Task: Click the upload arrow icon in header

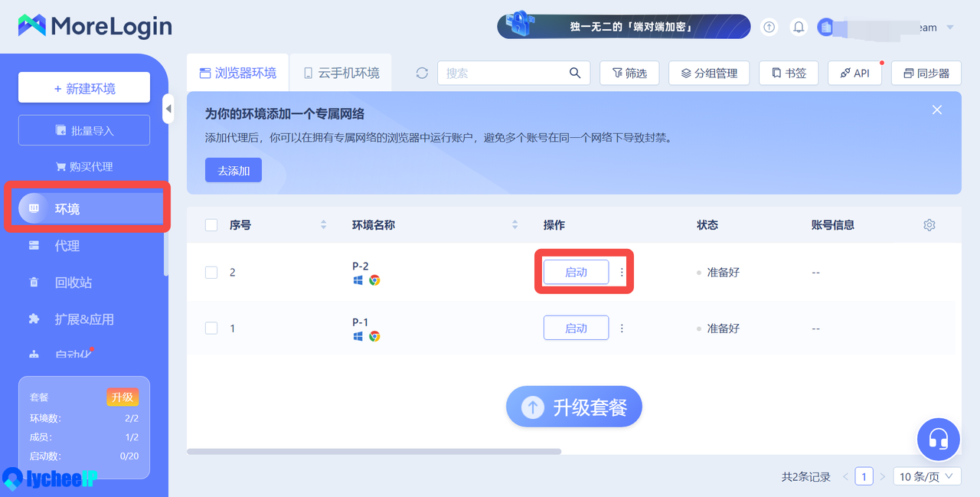Action: 769,28
